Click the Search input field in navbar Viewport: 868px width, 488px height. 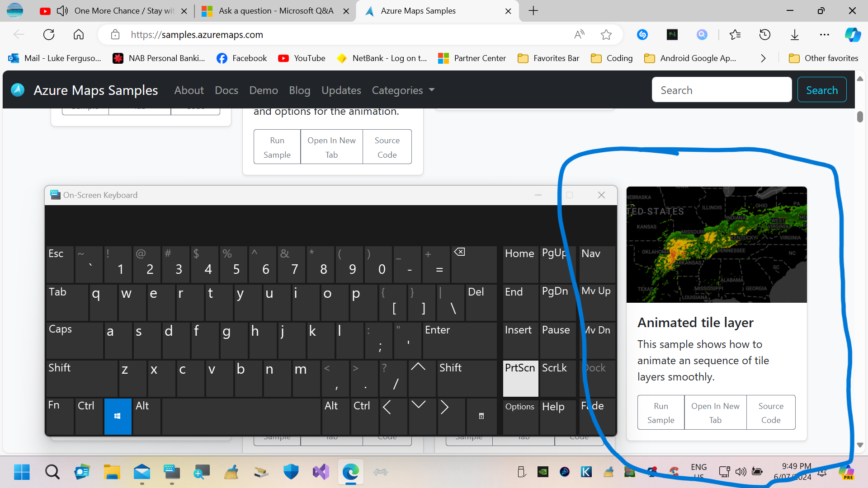click(722, 90)
